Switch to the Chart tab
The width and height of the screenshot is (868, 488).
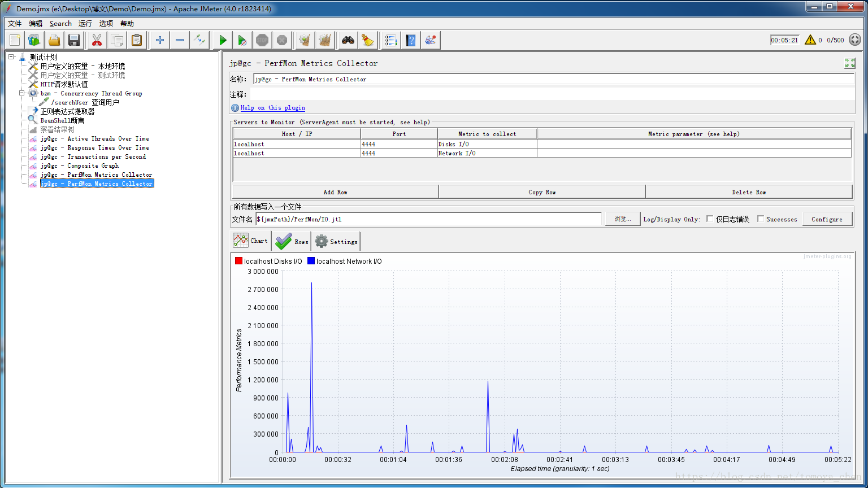[251, 241]
